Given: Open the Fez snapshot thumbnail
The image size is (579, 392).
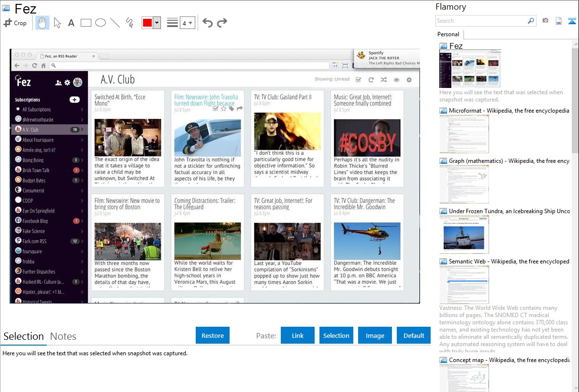Looking at the screenshot, I should 470,69.
